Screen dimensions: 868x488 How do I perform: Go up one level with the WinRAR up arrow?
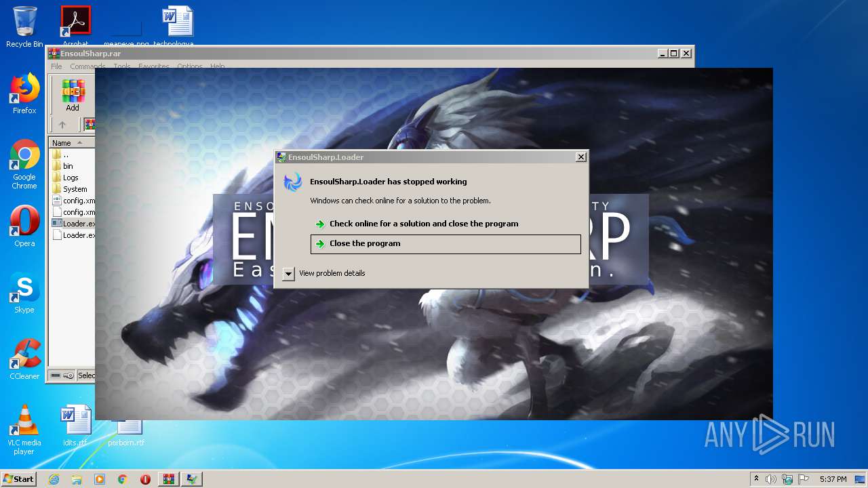tap(62, 125)
